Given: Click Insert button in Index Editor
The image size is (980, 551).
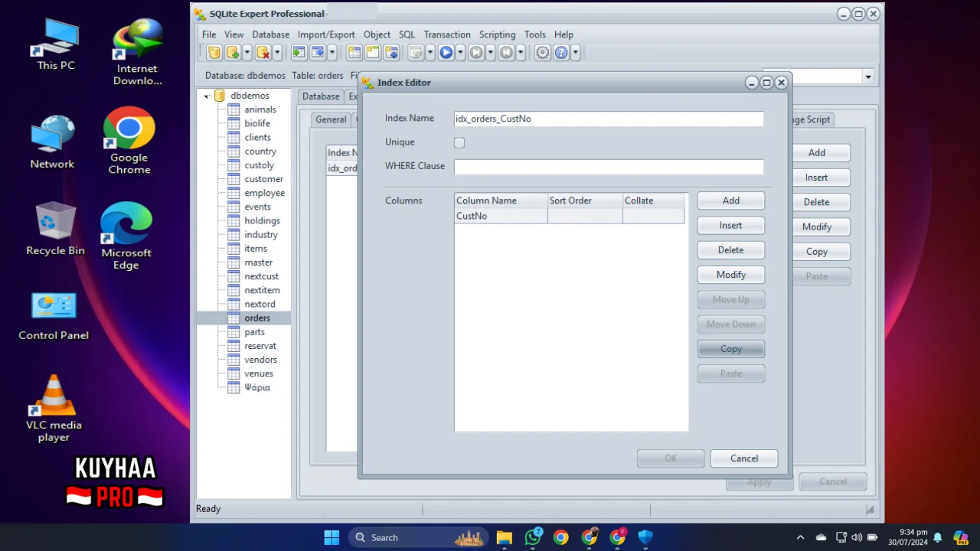Looking at the screenshot, I should pos(731,225).
